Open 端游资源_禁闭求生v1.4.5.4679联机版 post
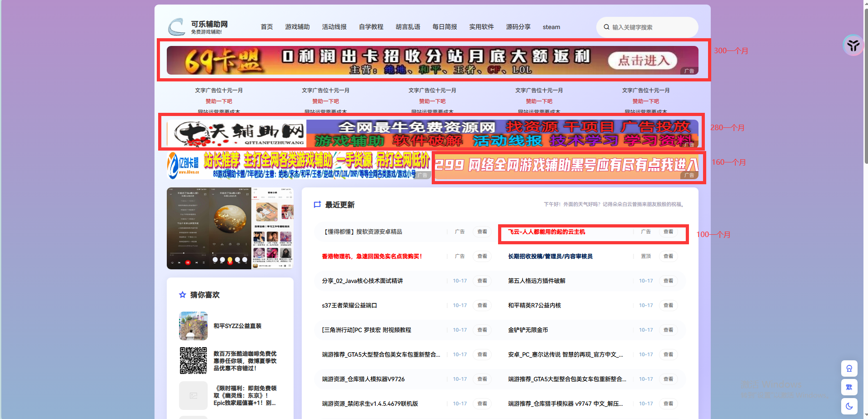868x419 pixels. pyautogui.click(x=370, y=404)
